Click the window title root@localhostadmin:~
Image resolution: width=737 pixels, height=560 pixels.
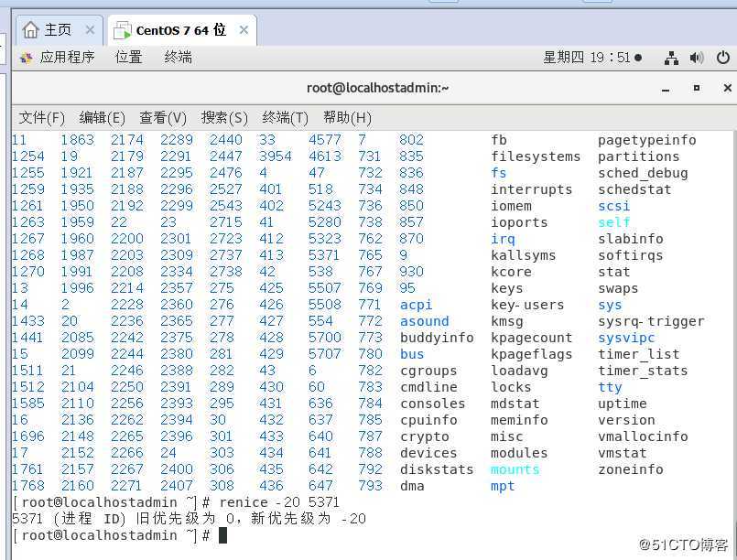click(x=377, y=88)
